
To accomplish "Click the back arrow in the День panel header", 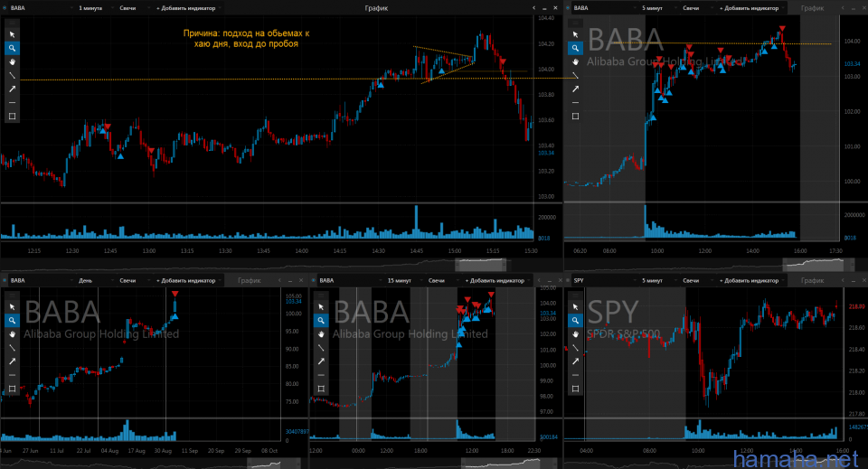I will point(279,280).
